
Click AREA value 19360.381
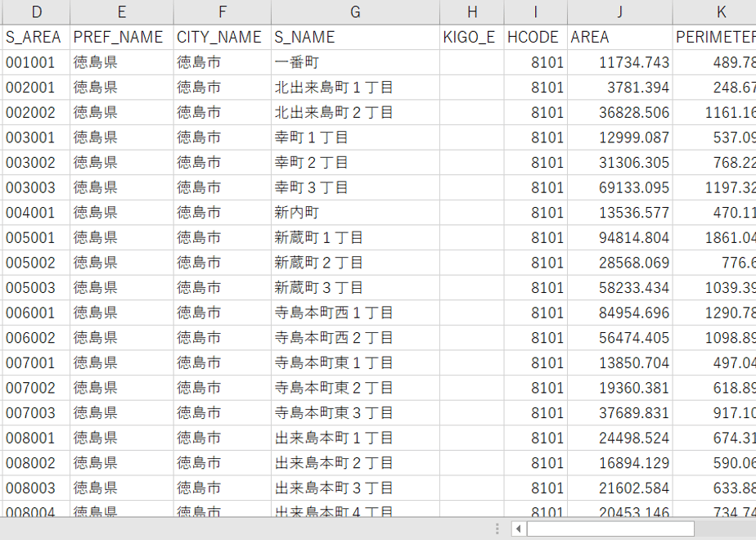pyautogui.click(x=620, y=388)
